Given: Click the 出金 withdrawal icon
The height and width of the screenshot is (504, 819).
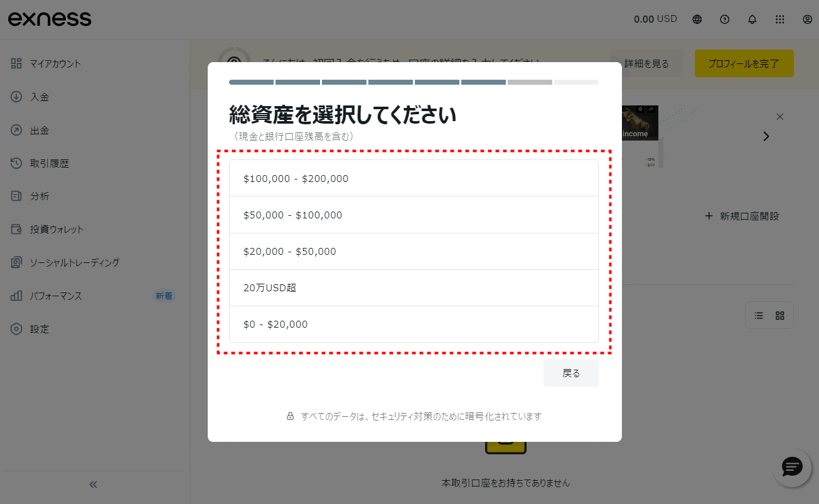Looking at the screenshot, I should pyautogui.click(x=16, y=131).
